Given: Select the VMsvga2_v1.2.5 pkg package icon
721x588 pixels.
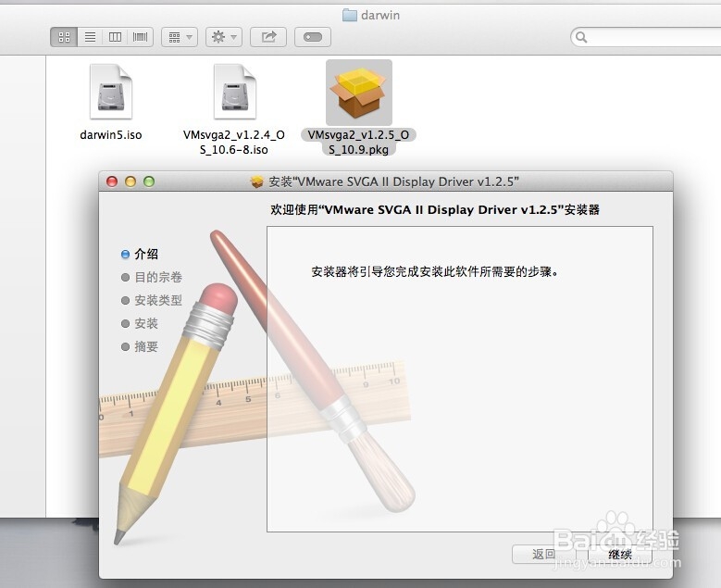Looking at the screenshot, I should click(359, 92).
